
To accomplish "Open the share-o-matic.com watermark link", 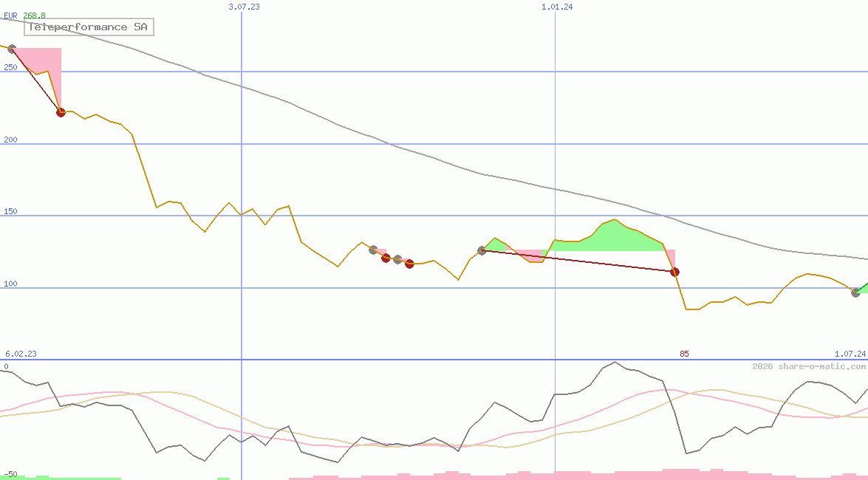I will click(x=809, y=366).
